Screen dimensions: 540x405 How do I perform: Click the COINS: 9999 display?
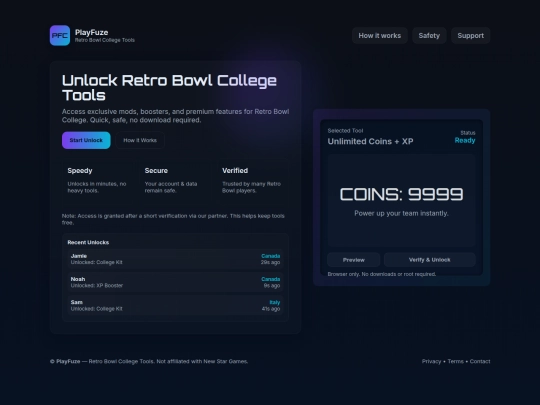point(401,194)
